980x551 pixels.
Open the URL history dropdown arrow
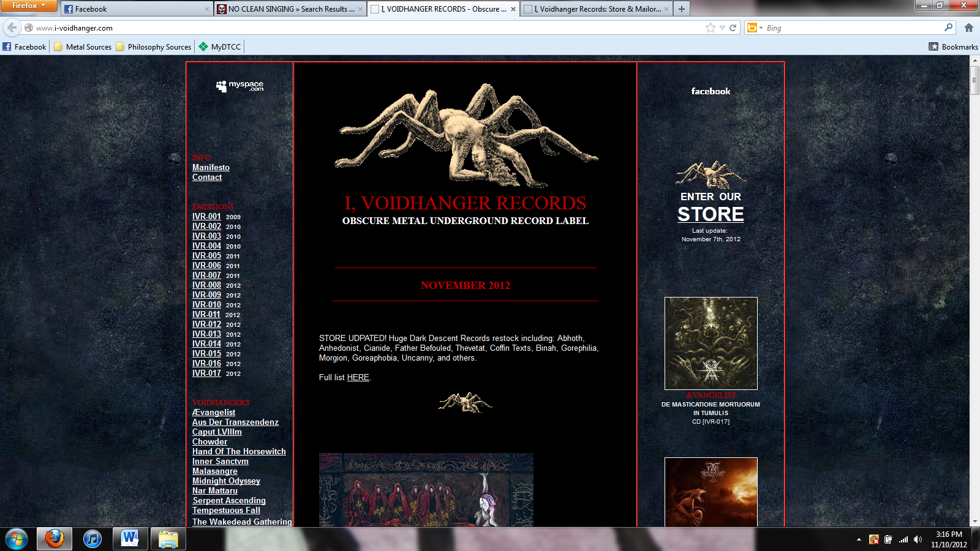(722, 28)
